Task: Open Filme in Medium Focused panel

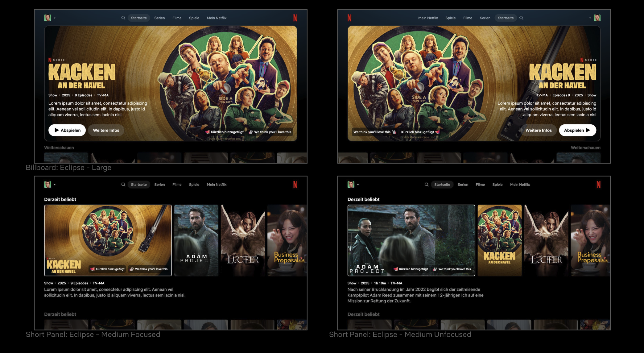Action: click(x=177, y=185)
